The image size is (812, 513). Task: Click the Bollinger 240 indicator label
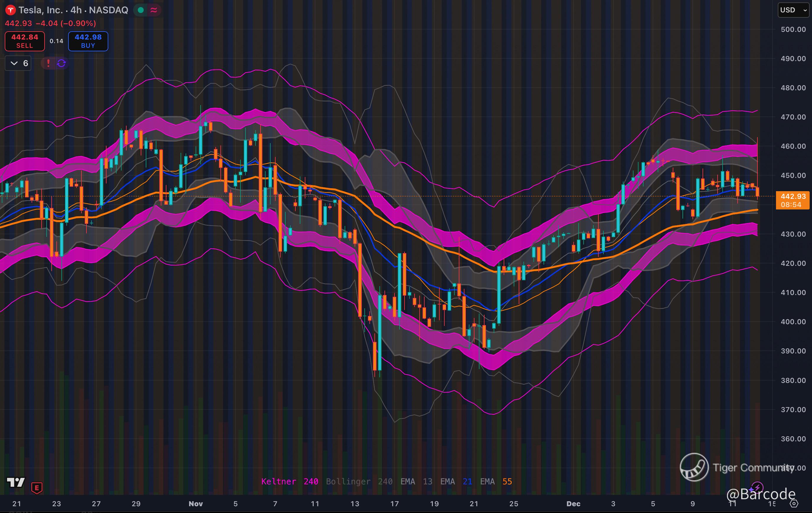(359, 481)
